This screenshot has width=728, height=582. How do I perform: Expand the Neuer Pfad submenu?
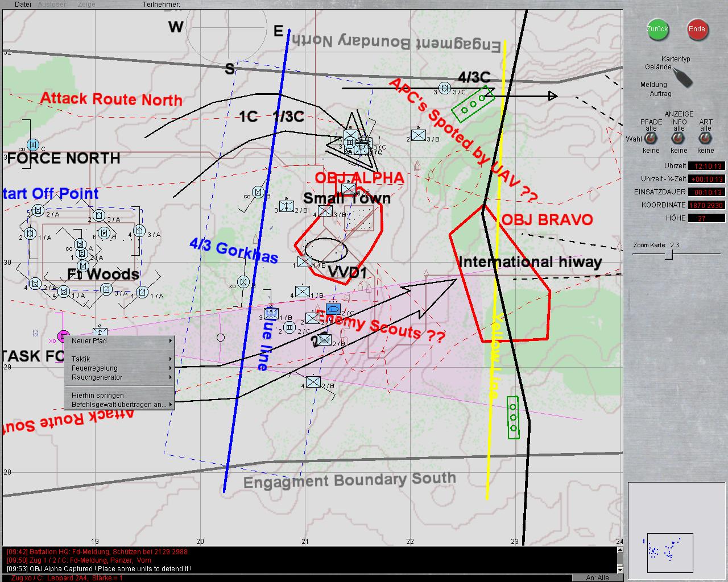119,341
